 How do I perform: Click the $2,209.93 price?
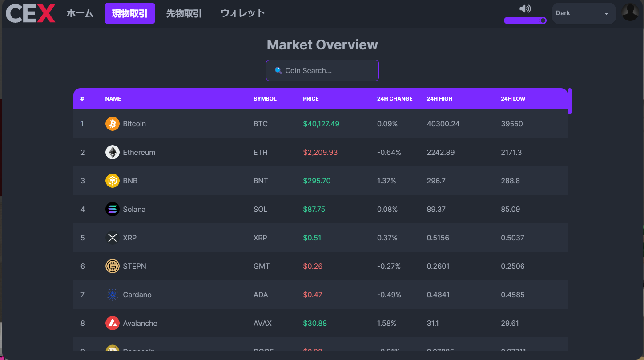[x=320, y=152]
